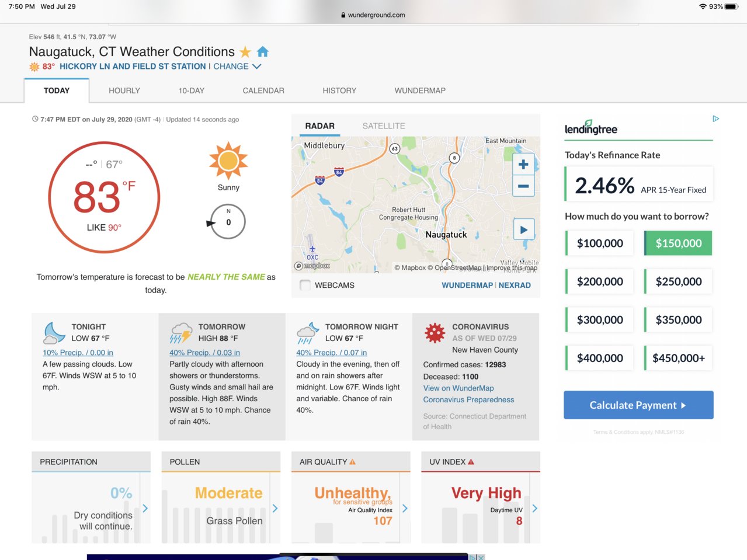
Task: Open the WUNDERMAP link below the map
Action: 467,285
